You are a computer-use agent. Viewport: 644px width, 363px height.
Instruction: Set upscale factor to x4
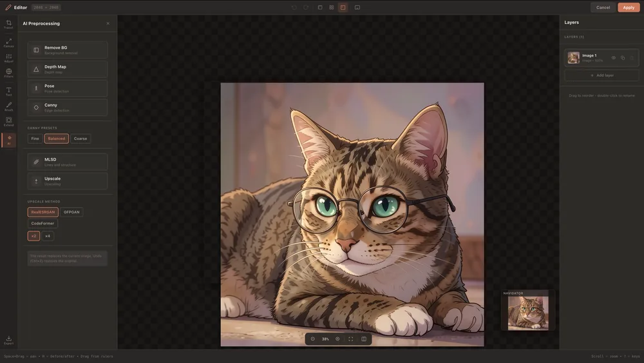(48, 236)
